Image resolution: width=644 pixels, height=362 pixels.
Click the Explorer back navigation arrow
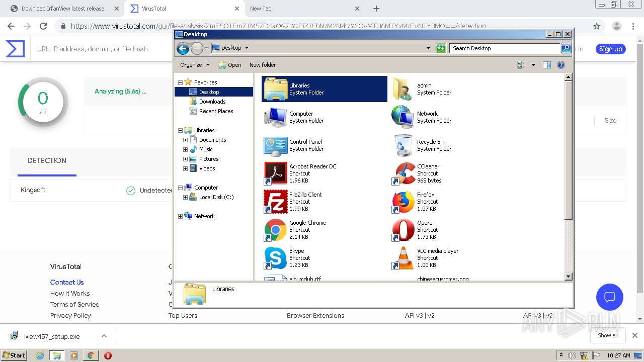pyautogui.click(x=183, y=48)
